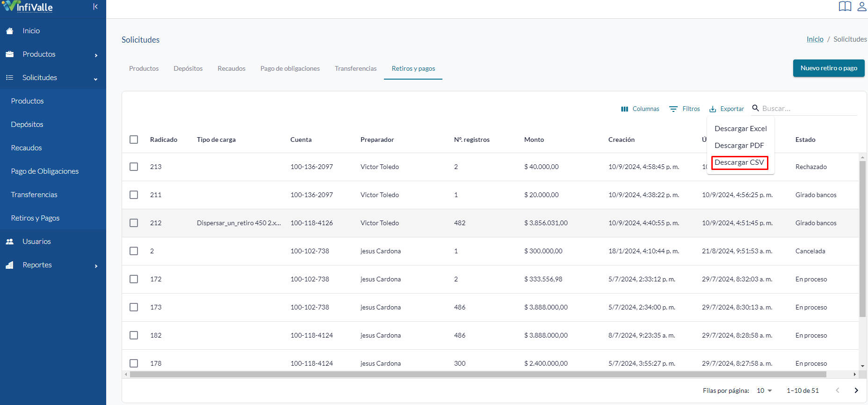Open the user profile icon

[862, 6]
